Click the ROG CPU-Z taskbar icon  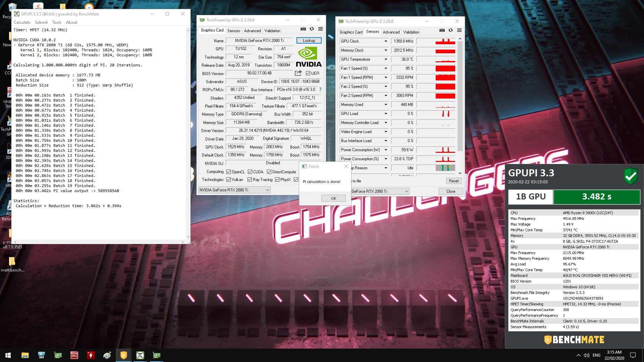click(x=74, y=355)
